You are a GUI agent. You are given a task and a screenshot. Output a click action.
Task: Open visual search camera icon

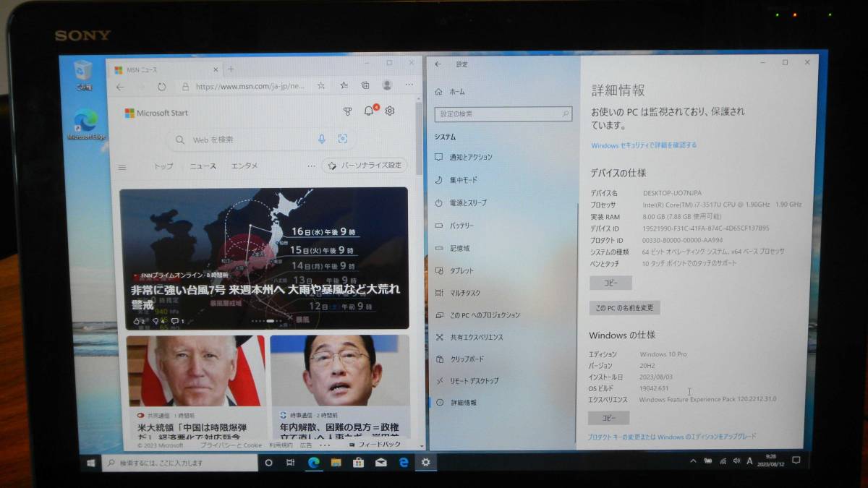pos(343,139)
